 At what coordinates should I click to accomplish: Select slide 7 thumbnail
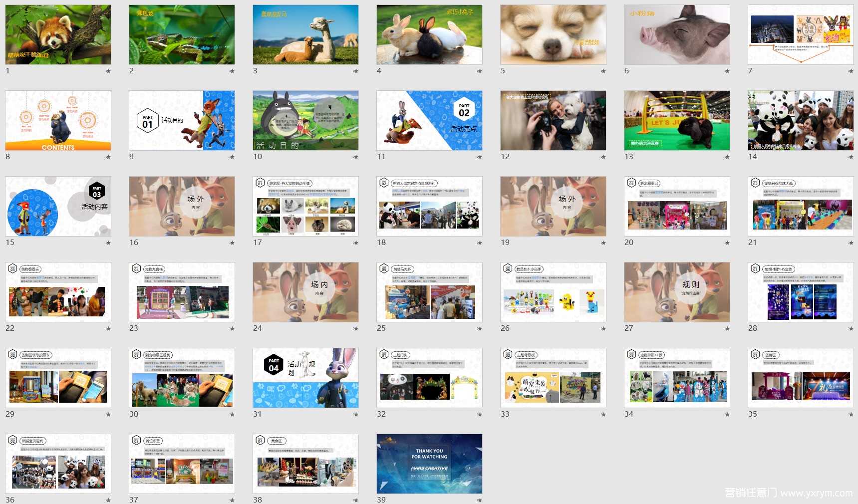click(x=801, y=34)
